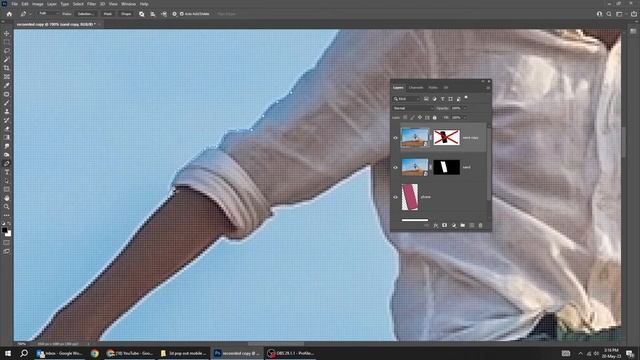Image resolution: width=640 pixels, height=360 pixels.
Task: Go to Photoshop Home screen
Action: [x=9, y=14]
